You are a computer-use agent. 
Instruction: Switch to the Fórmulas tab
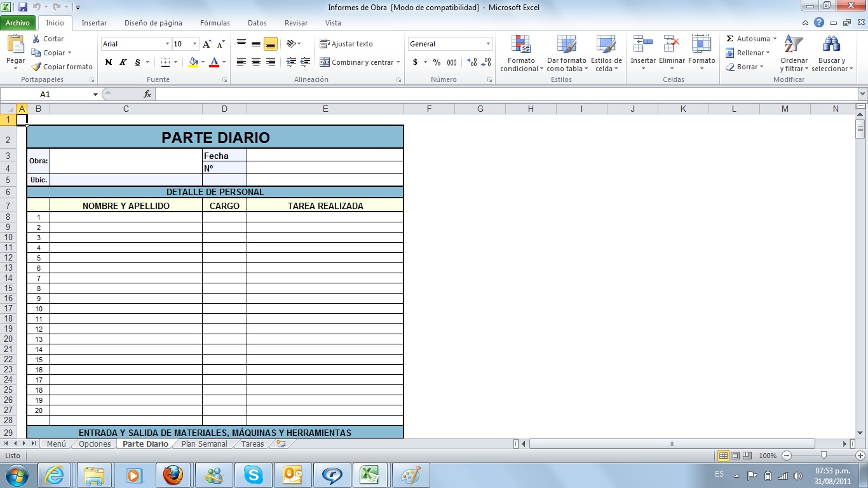pos(215,23)
